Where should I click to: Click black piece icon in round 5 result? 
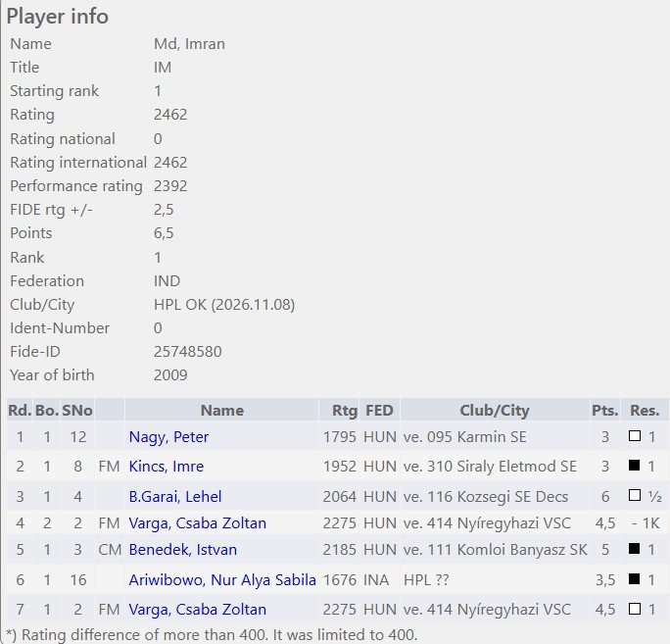pyautogui.click(x=635, y=548)
